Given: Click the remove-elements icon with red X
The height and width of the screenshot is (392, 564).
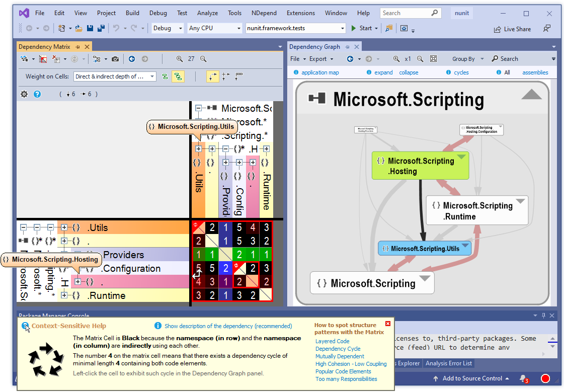Looking at the screenshot, I should 56,59.
